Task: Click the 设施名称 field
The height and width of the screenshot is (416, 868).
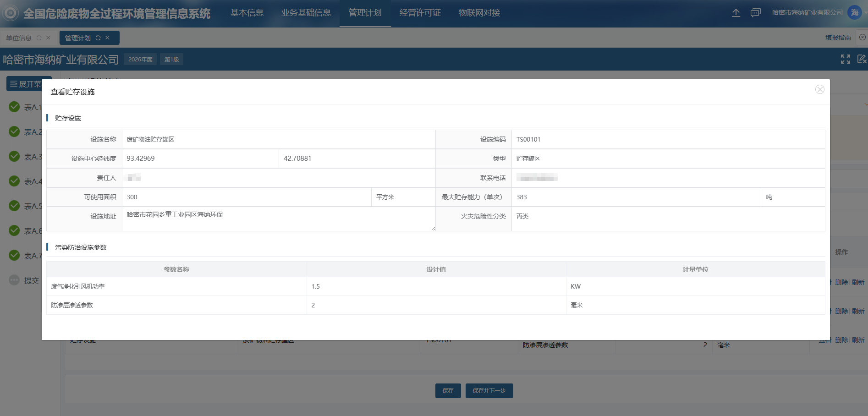Action: pyautogui.click(x=278, y=139)
